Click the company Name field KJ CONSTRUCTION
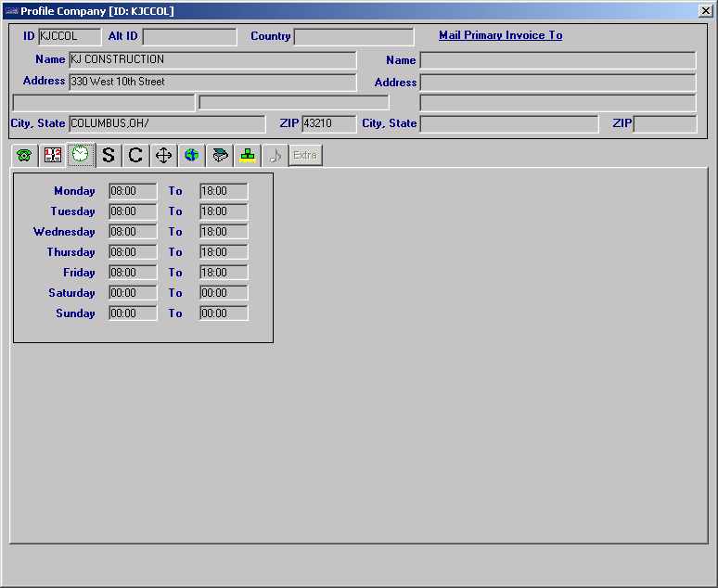 212,60
